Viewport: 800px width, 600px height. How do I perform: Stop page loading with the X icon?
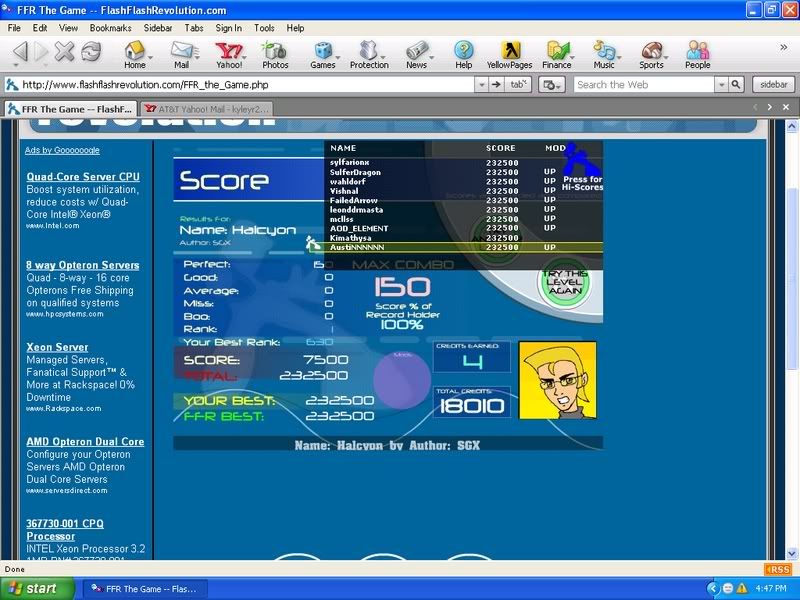[64, 52]
